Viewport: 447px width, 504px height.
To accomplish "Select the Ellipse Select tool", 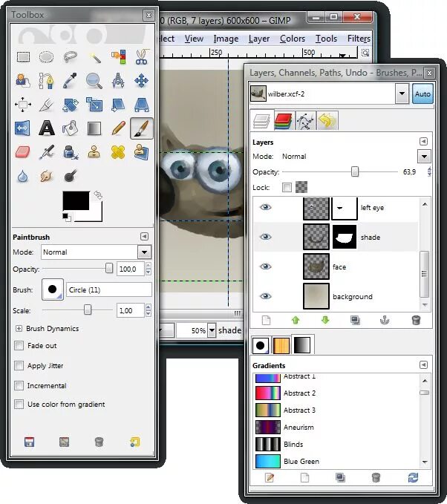I will click(47, 57).
